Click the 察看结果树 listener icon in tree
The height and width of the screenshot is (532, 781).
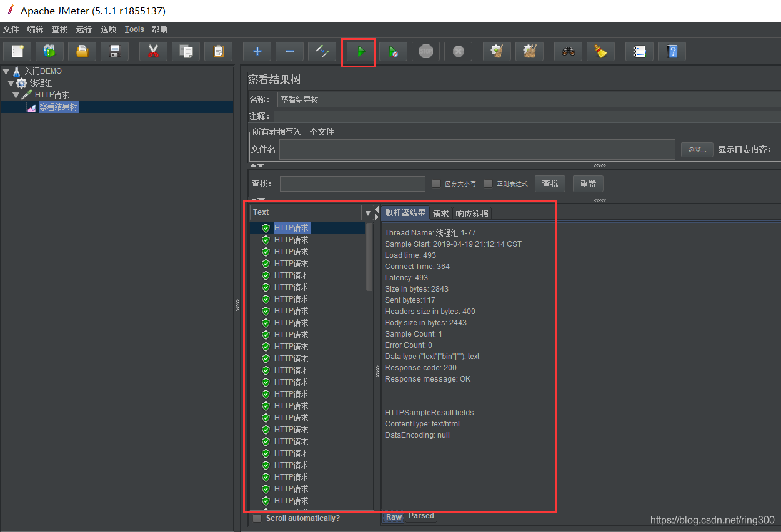click(x=31, y=107)
